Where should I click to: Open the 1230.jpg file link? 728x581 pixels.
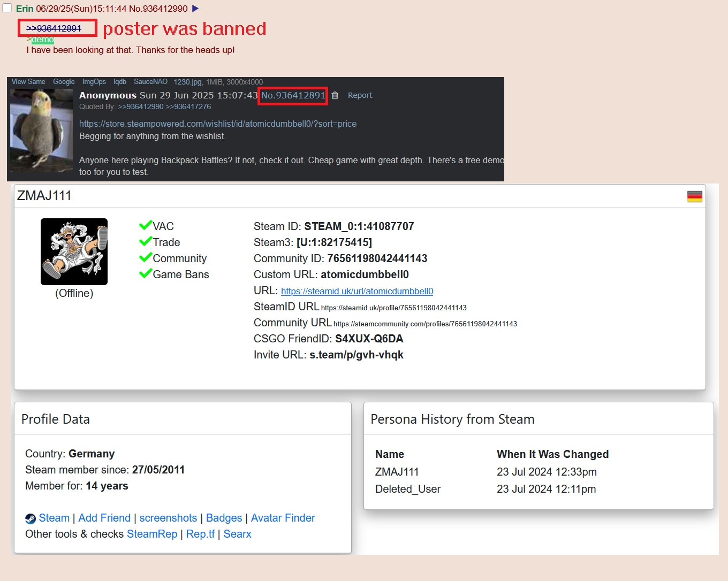(187, 82)
